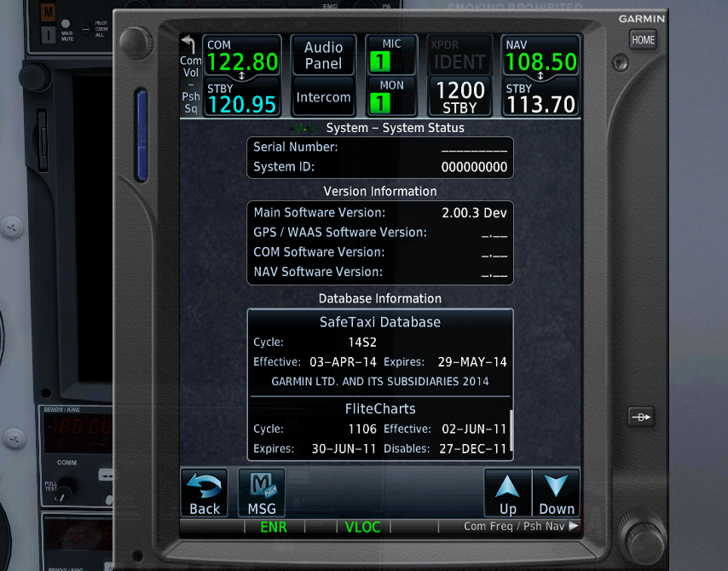Toggle MIC 1 selection

391,55
